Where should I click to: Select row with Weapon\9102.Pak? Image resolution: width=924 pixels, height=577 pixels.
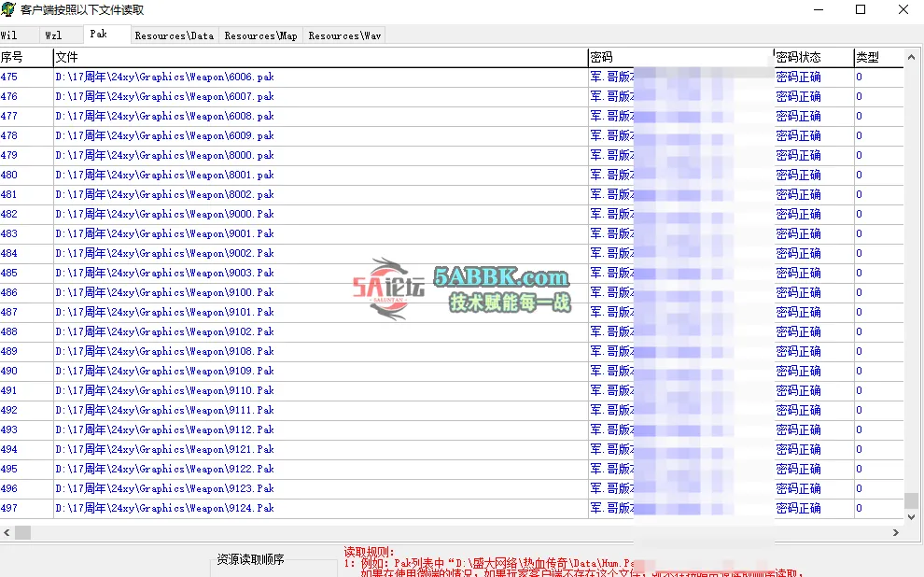pyautogui.click(x=452, y=331)
